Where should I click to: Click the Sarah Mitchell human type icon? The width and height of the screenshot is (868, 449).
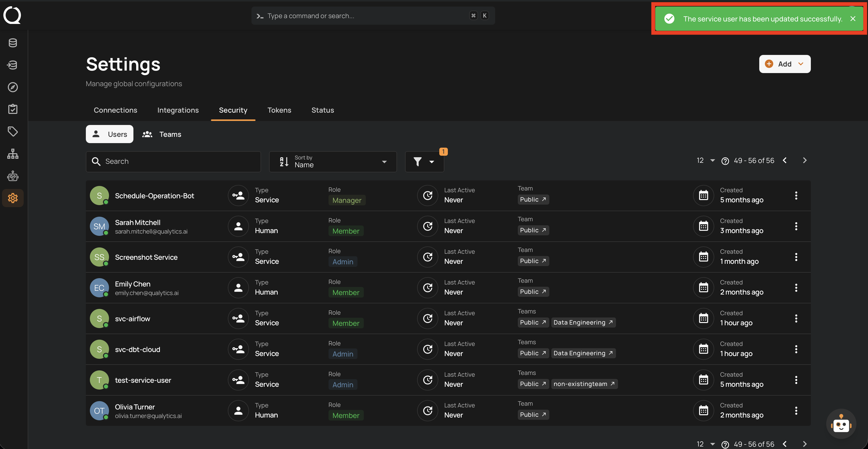(x=238, y=226)
